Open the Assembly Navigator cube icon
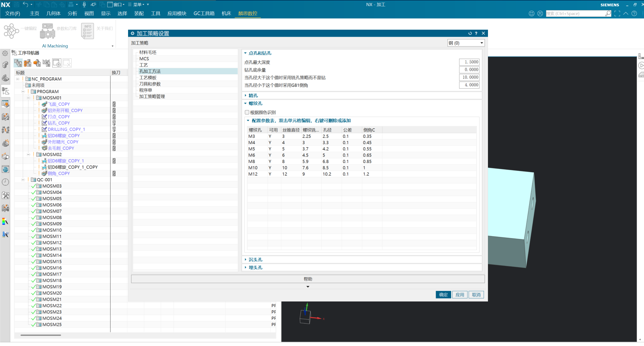Viewport: 644px width, 346px height. click(x=5, y=65)
